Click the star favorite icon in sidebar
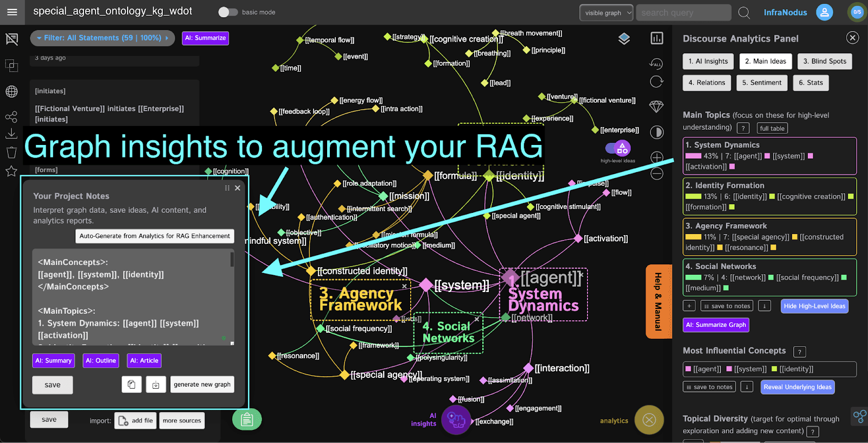This screenshot has width=868, height=443. point(11,172)
